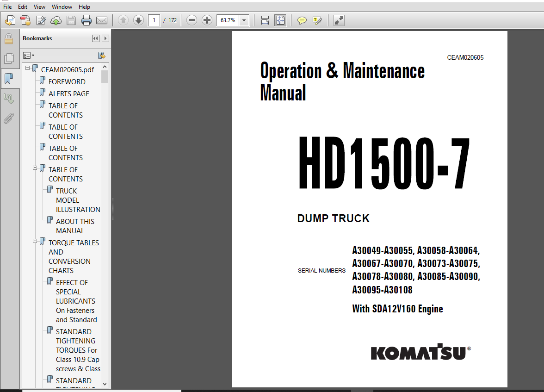The width and height of the screenshot is (544, 392).
Task: Select EFFECT OF SPECIAL LUBRICANTS bookmark
Action: point(76,301)
